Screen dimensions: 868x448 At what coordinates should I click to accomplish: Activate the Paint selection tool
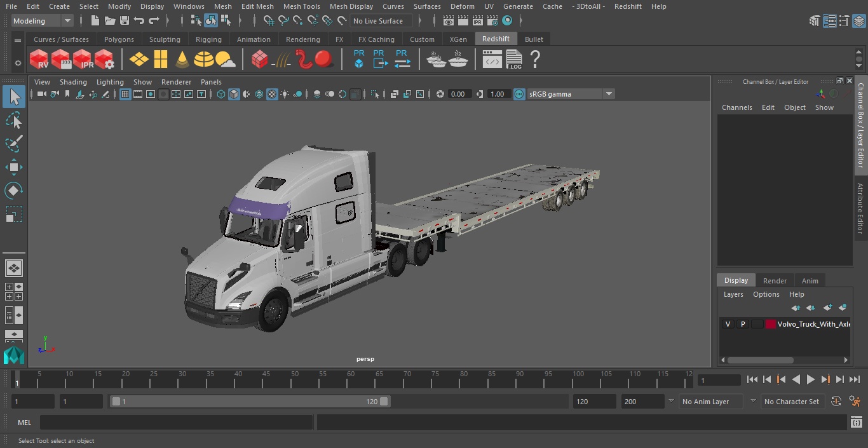14,144
